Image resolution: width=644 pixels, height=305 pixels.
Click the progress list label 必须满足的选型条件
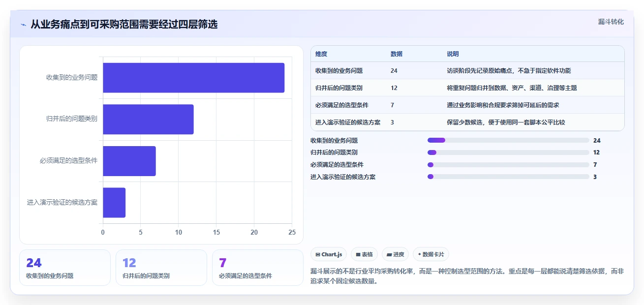click(x=337, y=165)
